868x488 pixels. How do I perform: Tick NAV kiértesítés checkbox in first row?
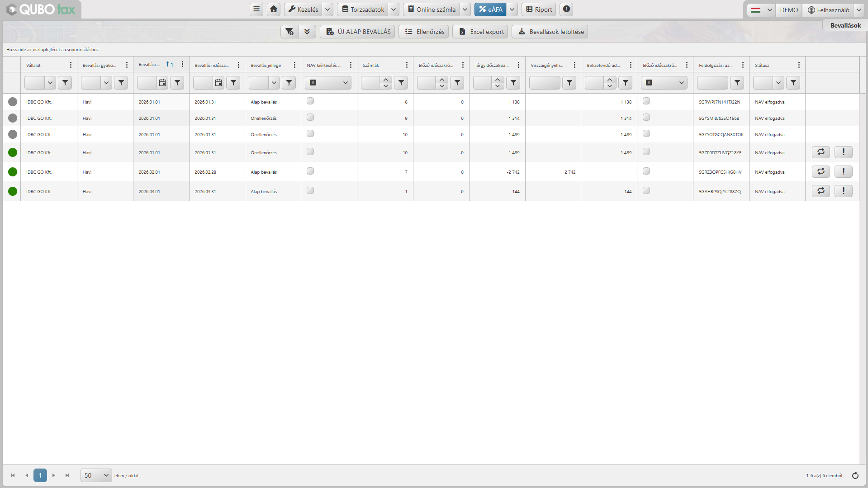pyautogui.click(x=310, y=101)
